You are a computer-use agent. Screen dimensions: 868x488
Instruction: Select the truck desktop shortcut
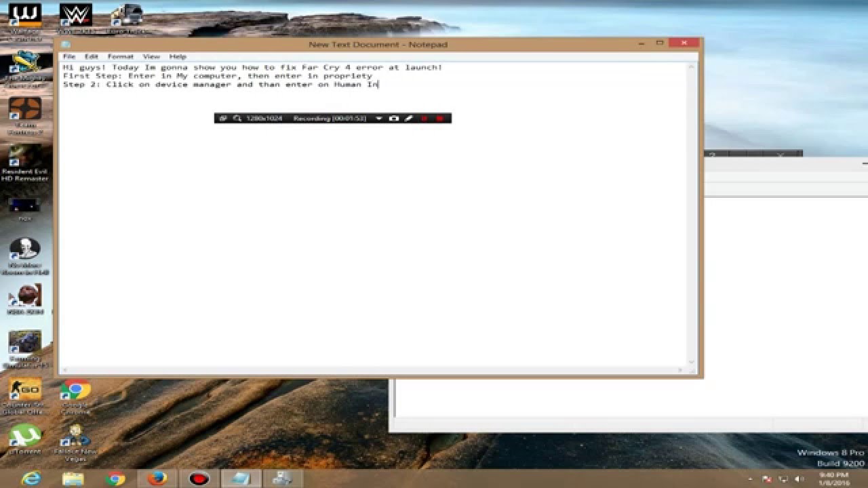pyautogui.click(x=127, y=19)
